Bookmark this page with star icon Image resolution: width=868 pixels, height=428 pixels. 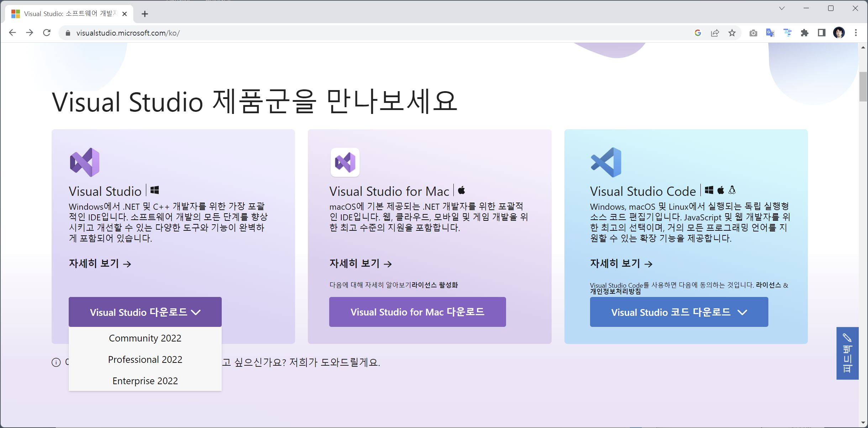[732, 33]
